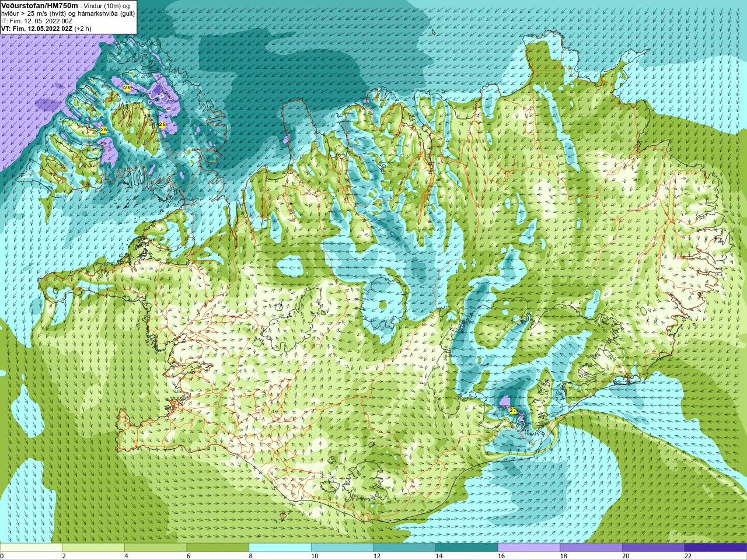Image resolution: width=747 pixels, height=560 pixels.
Task: Click the 'VT: Fim. 12.05.2022 02Z (+2 h)' line
Action: (46, 29)
